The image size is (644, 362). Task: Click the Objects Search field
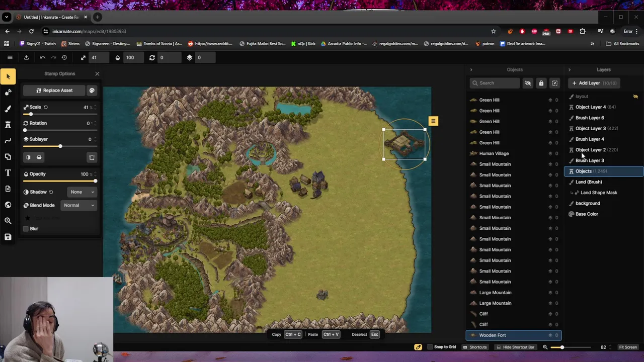point(494,83)
